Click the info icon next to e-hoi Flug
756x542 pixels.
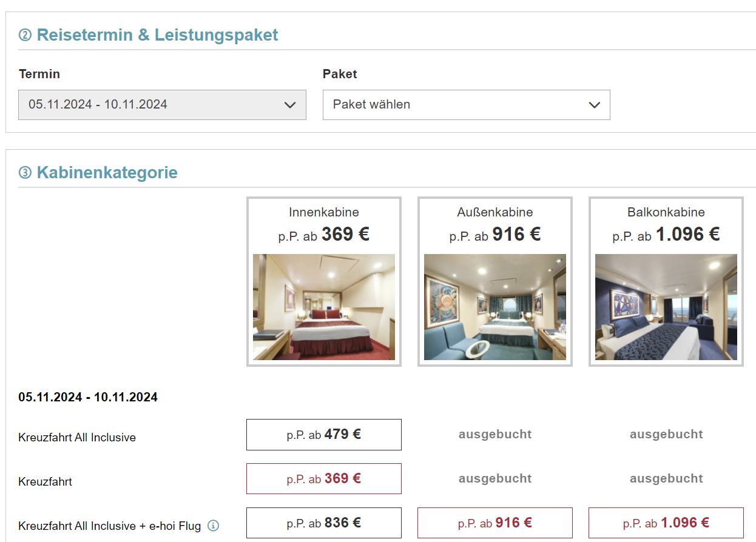tap(213, 526)
